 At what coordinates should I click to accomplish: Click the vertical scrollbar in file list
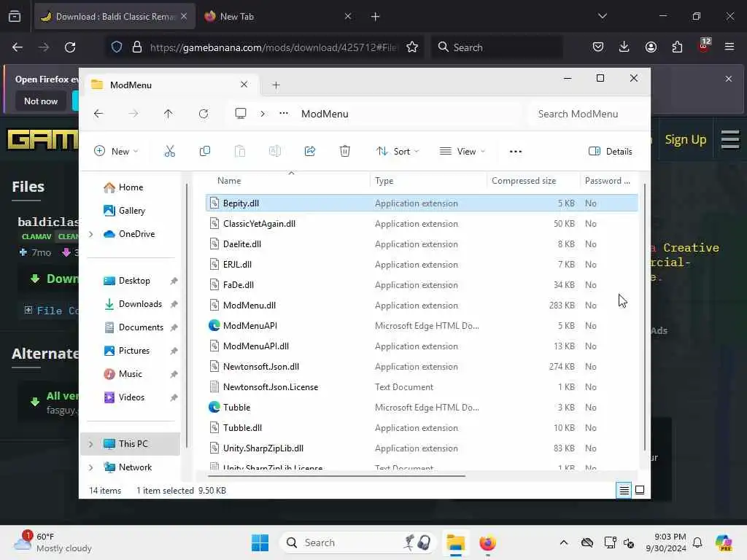coord(645,316)
